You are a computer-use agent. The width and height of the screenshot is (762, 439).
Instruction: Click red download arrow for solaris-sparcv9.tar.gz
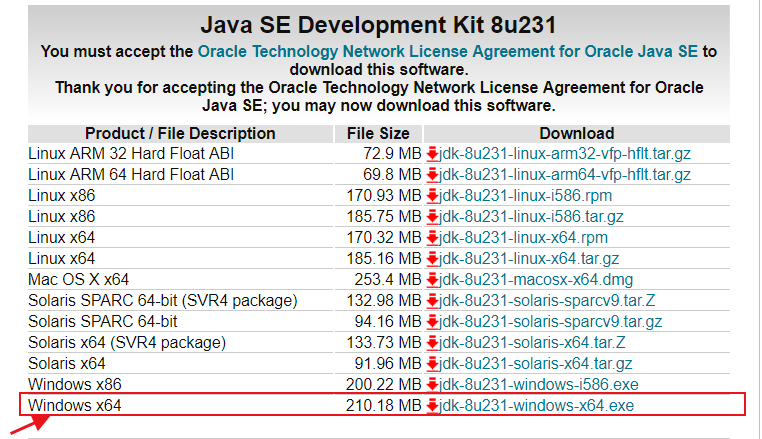pyautogui.click(x=432, y=322)
